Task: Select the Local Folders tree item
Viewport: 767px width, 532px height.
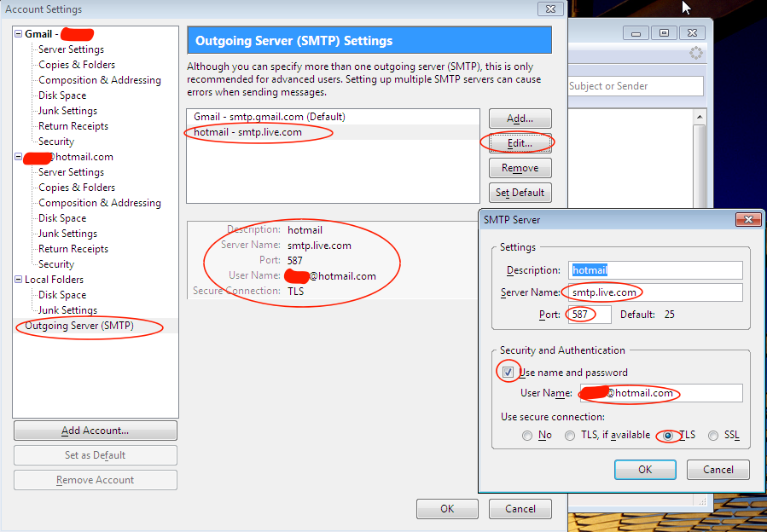Action: click(x=55, y=280)
